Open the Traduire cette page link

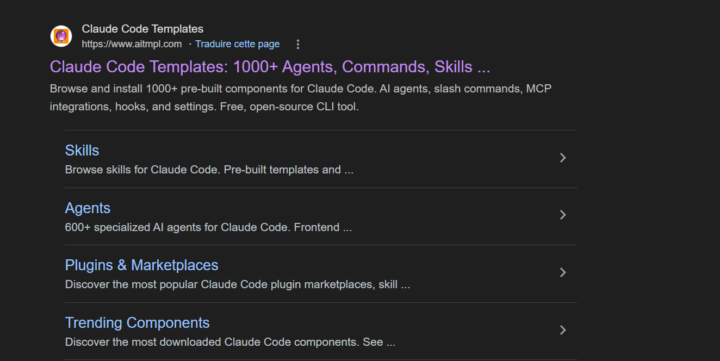click(x=237, y=44)
